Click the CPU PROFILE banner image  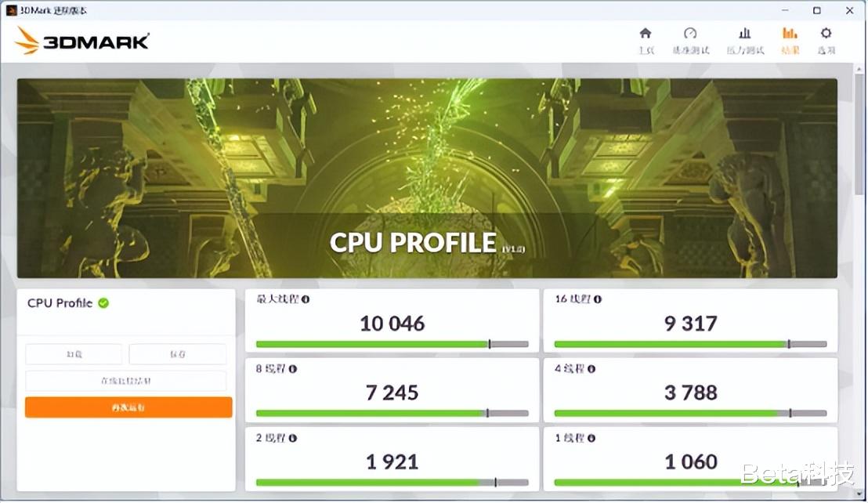pos(427,178)
